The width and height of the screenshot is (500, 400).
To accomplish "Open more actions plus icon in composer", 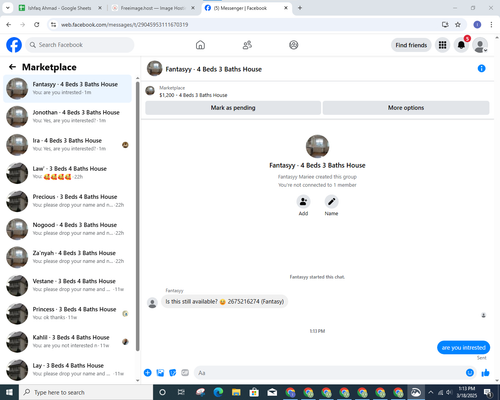I will [x=148, y=373].
